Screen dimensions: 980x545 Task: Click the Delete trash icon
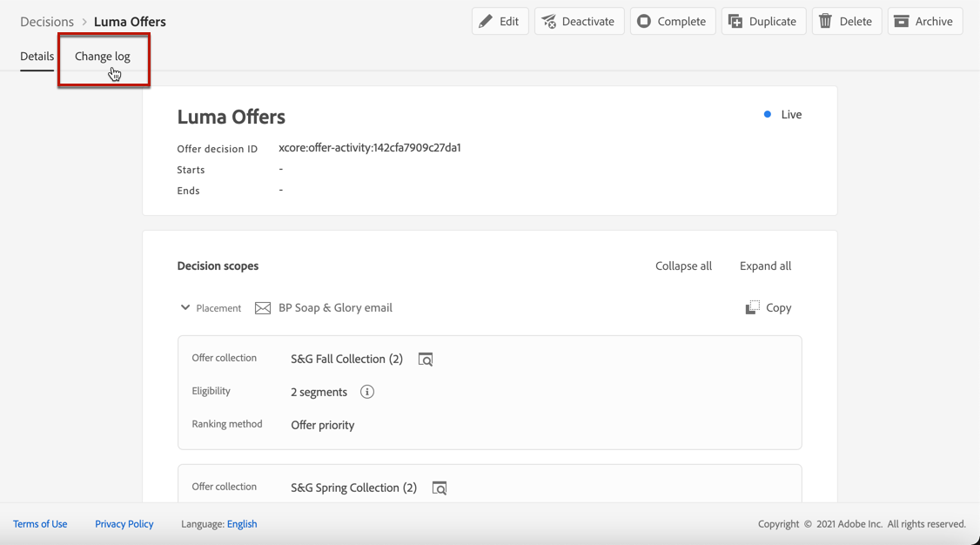pyautogui.click(x=826, y=22)
